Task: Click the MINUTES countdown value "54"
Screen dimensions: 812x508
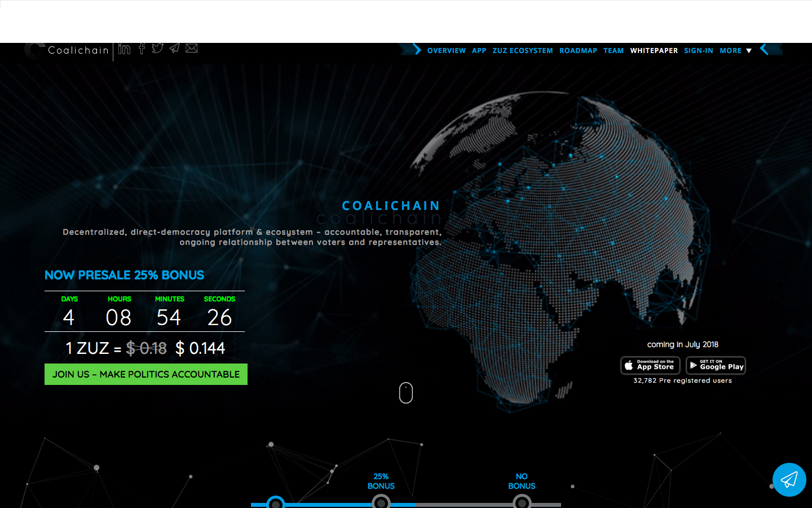Action: [169, 317]
